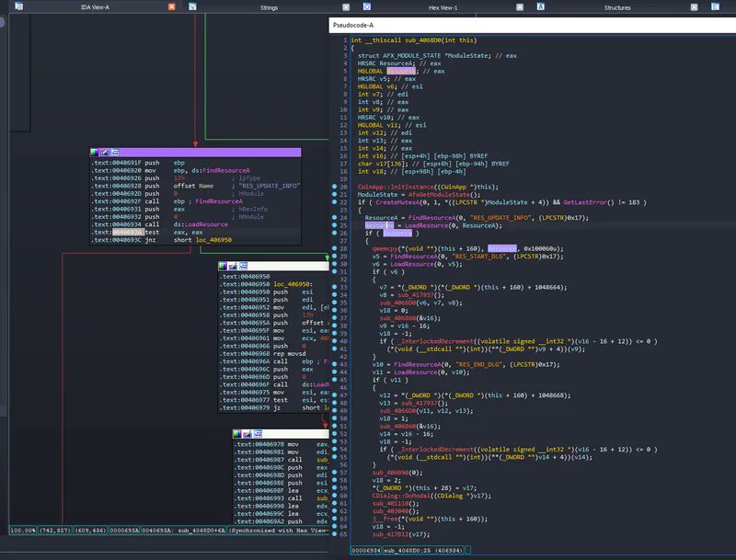Toggle the blue dot marker beside pseudocode line 24

[335, 218]
